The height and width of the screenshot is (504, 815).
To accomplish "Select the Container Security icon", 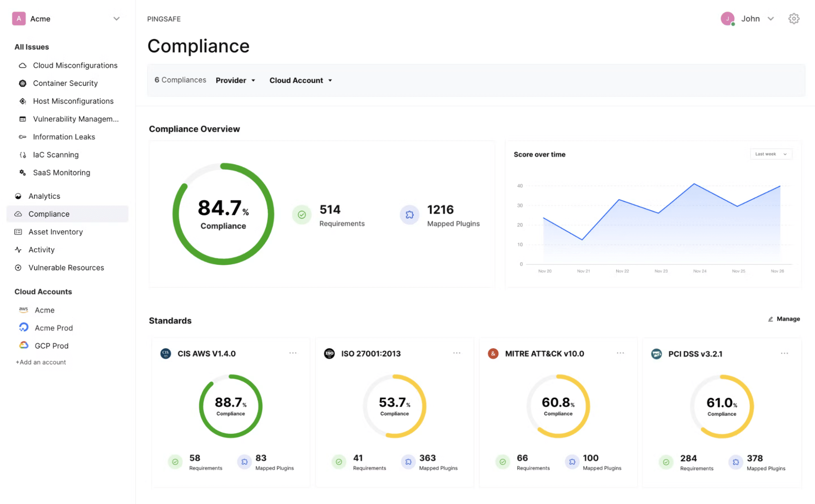I will point(22,83).
